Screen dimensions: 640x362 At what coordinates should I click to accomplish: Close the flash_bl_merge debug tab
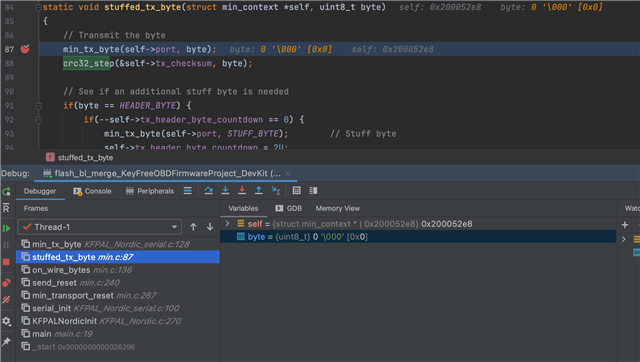(x=288, y=173)
